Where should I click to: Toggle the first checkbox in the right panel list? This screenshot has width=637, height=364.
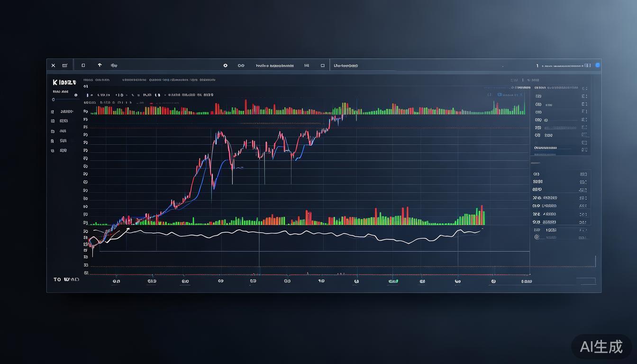(584, 88)
